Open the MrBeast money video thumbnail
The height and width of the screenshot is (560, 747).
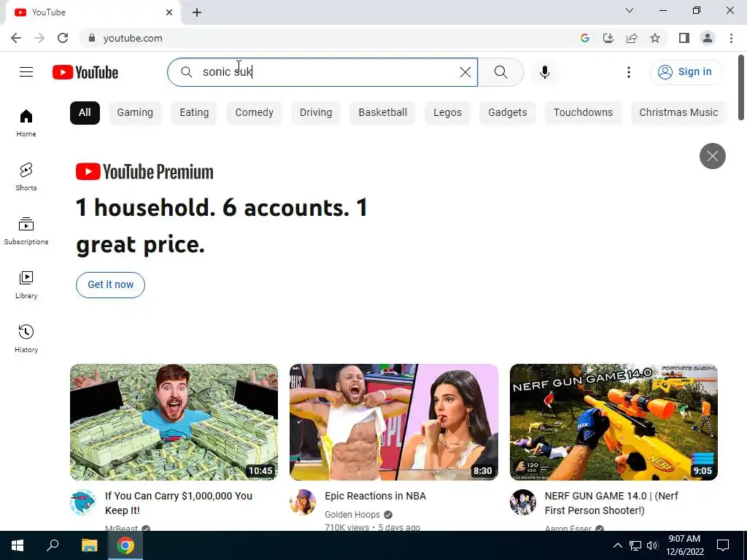click(x=174, y=422)
